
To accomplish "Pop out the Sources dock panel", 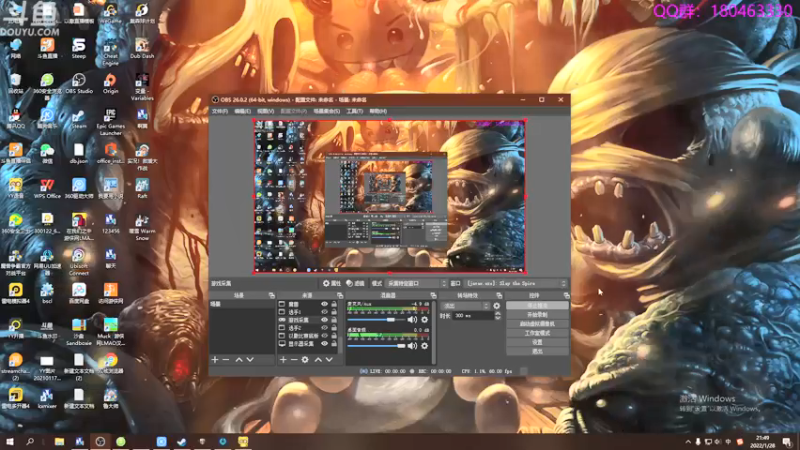I will coord(340,295).
